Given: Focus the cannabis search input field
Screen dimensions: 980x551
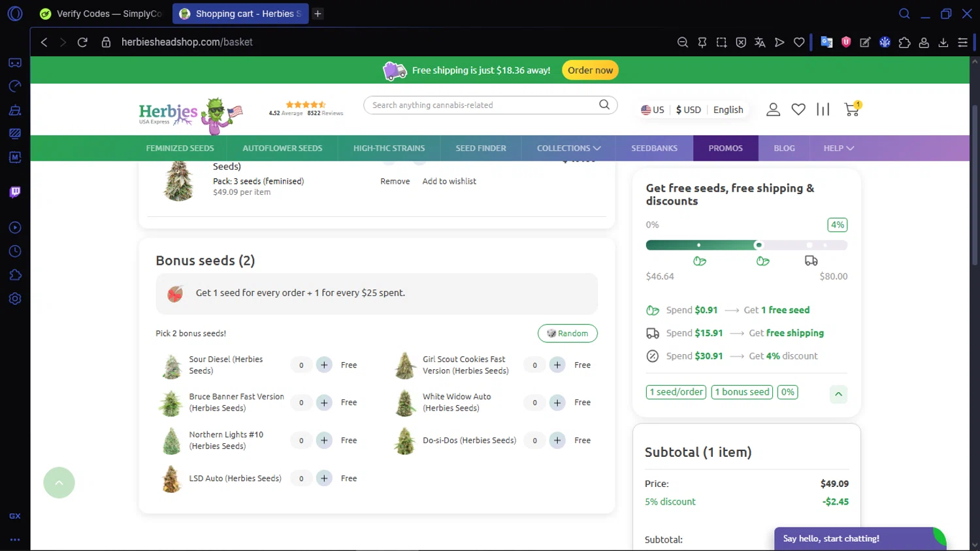Looking at the screenshot, I should (x=483, y=105).
